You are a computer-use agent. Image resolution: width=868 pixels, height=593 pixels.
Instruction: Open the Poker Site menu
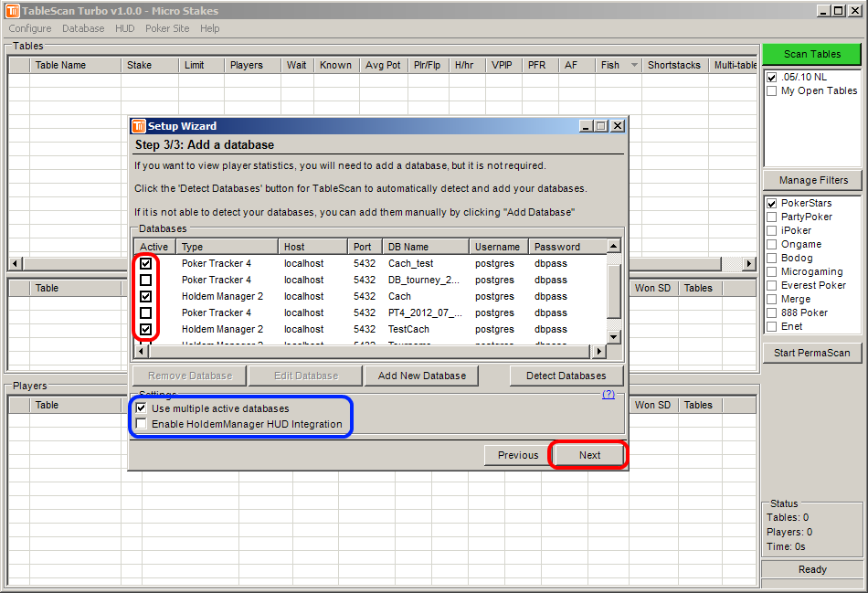167,28
